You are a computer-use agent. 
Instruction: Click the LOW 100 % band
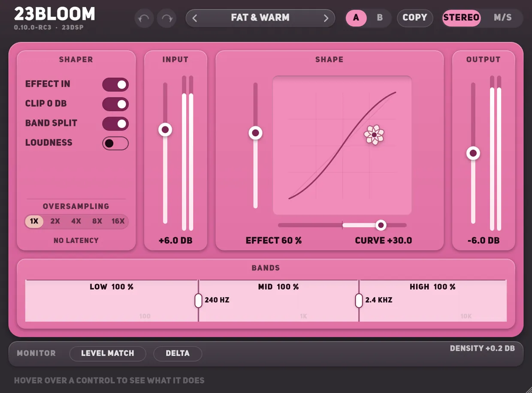point(112,300)
